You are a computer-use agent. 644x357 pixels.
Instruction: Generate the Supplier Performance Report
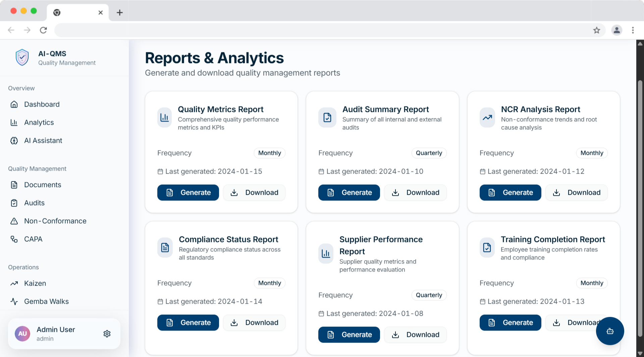(x=349, y=335)
